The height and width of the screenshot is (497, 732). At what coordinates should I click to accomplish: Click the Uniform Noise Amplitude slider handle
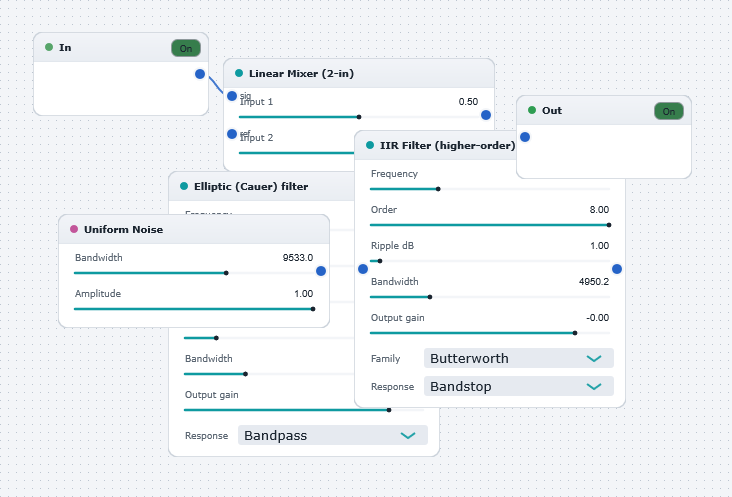313,309
